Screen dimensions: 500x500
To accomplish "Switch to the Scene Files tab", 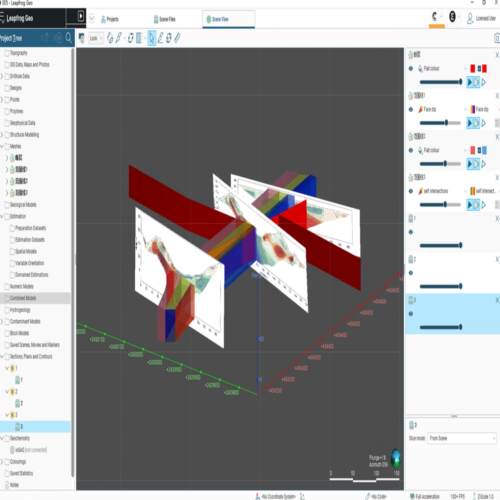I will (x=165, y=19).
